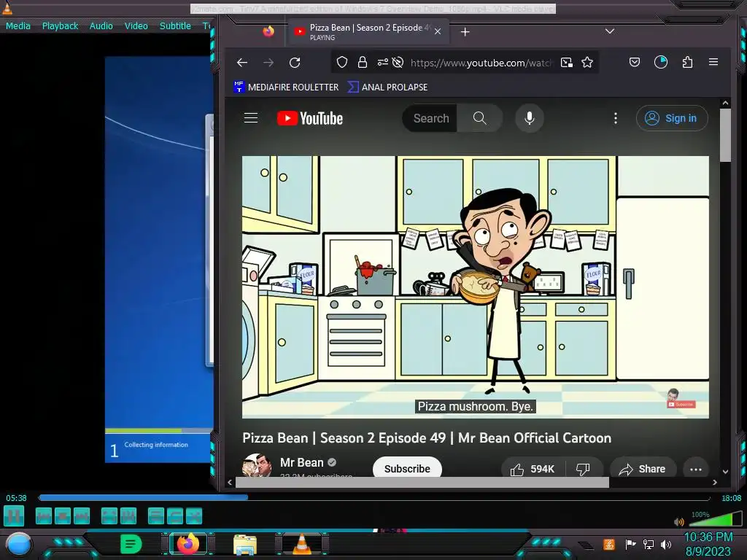Viewport: 747px width, 560px height.
Task: Click the Pizza Bean video player
Action: pyautogui.click(x=475, y=287)
